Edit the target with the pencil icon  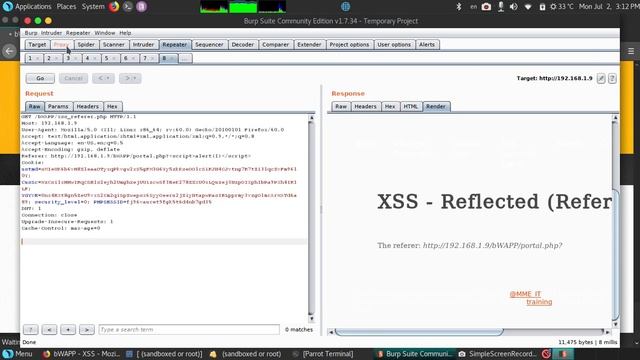click(x=601, y=78)
